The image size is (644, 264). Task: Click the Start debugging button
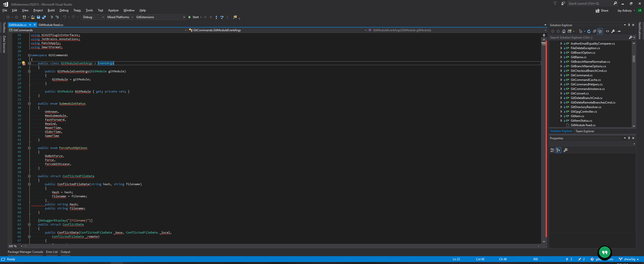(x=194, y=17)
